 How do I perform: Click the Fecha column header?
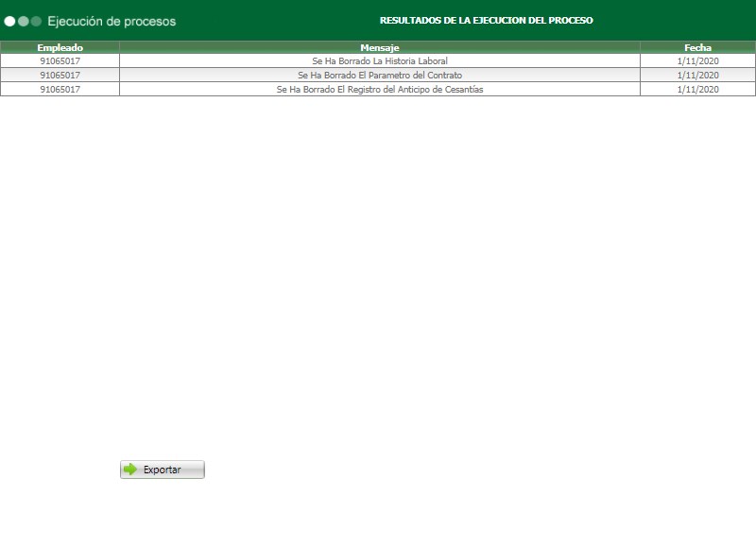pyautogui.click(x=698, y=46)
